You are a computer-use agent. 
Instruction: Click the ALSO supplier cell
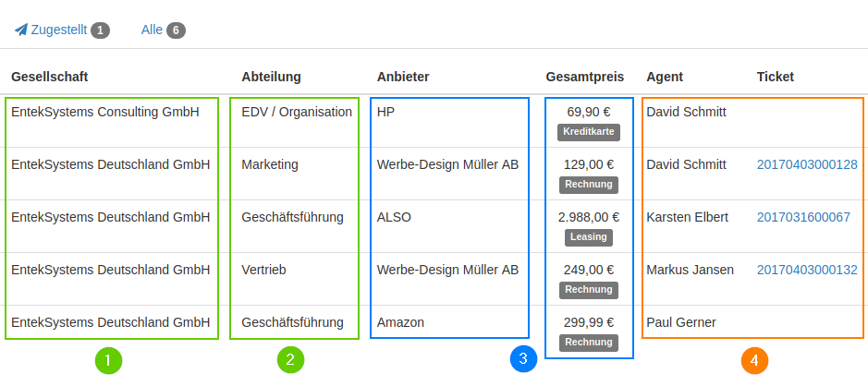pyautogui.click(x=394, y=217)
